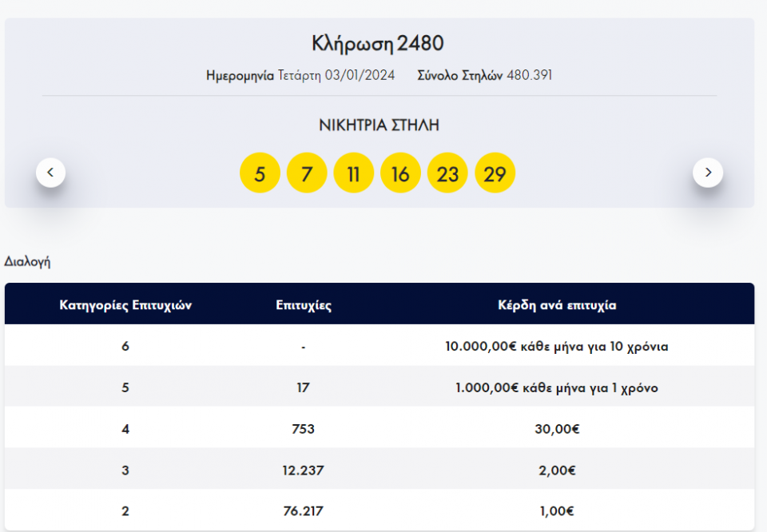This screenshot has height=532, width=767.
Task: Select the 10.000,00€ monthly prize cell
Action: (x=557, y=347)
